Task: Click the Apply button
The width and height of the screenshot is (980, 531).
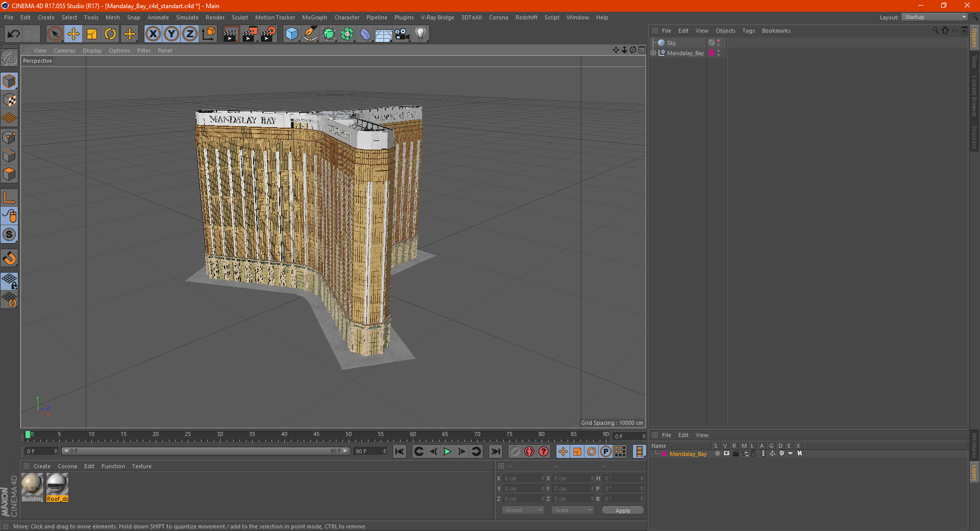Action: (623, 511)
